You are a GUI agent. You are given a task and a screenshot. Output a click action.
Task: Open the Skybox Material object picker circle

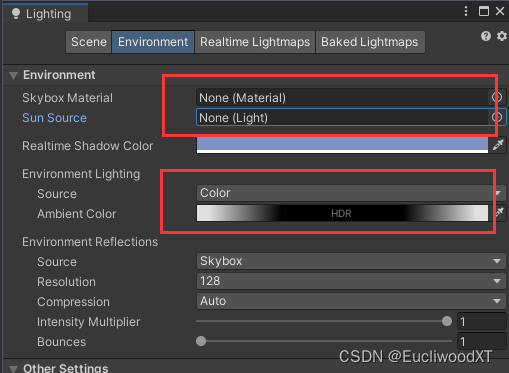tap(497, 97)
